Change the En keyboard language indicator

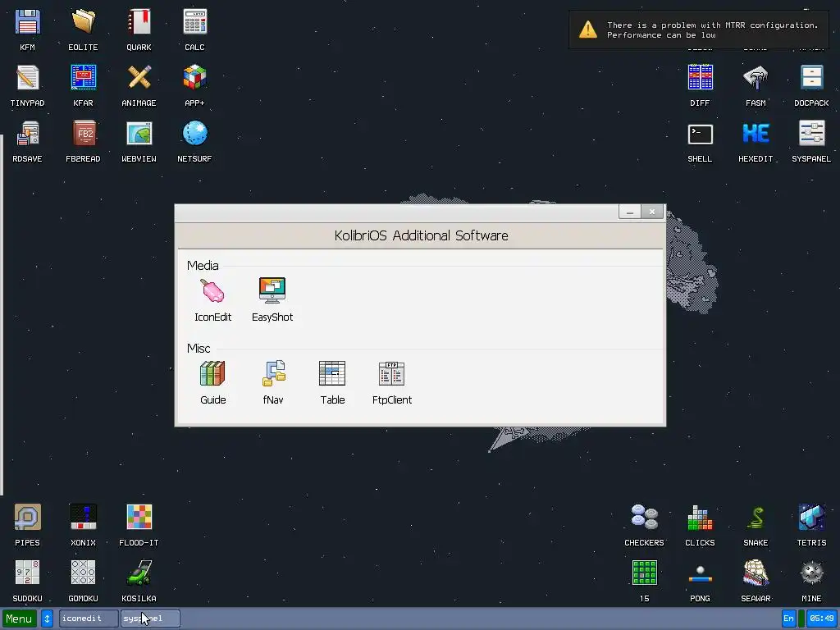pos(788,619)
